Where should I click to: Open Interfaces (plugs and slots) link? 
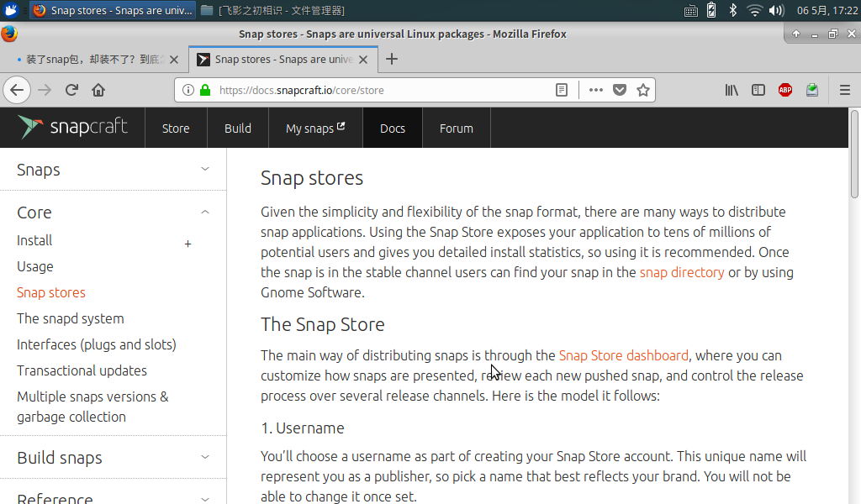97,344
